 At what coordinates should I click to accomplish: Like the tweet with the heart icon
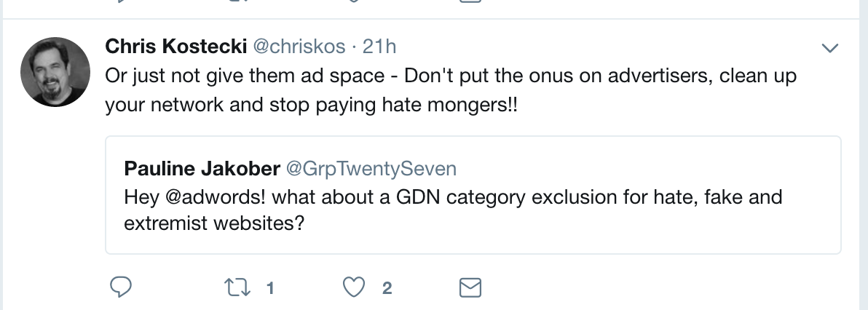pyautogui.click(x=353, y=288)
